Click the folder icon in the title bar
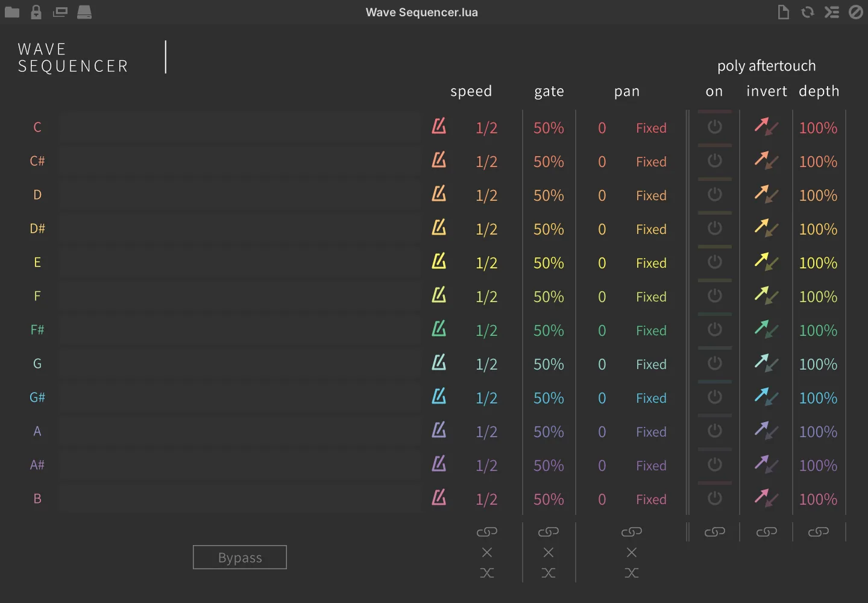Image resolution: width=868 pixels, height=603 pixels. [12, 12]
